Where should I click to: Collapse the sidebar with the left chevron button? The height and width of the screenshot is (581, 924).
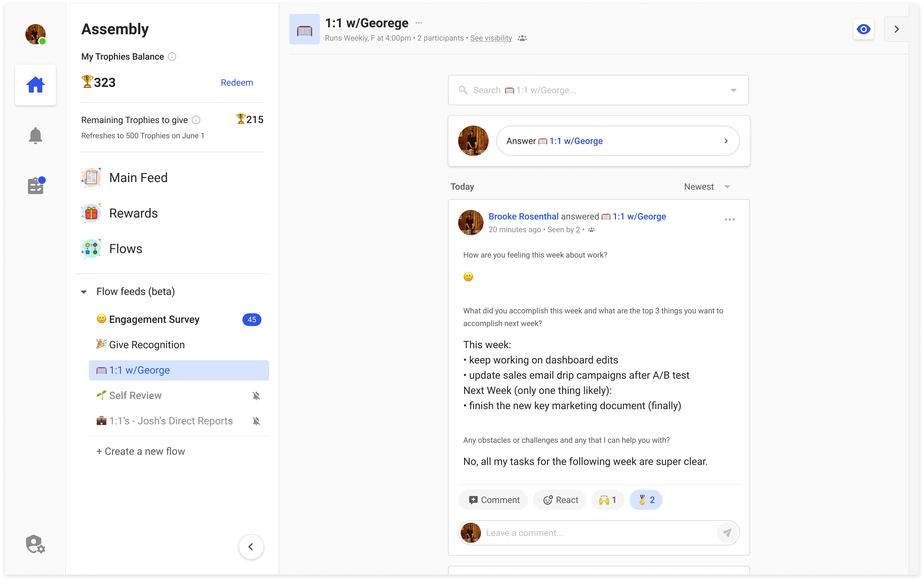pyautogui.click(x=251, y=547)
